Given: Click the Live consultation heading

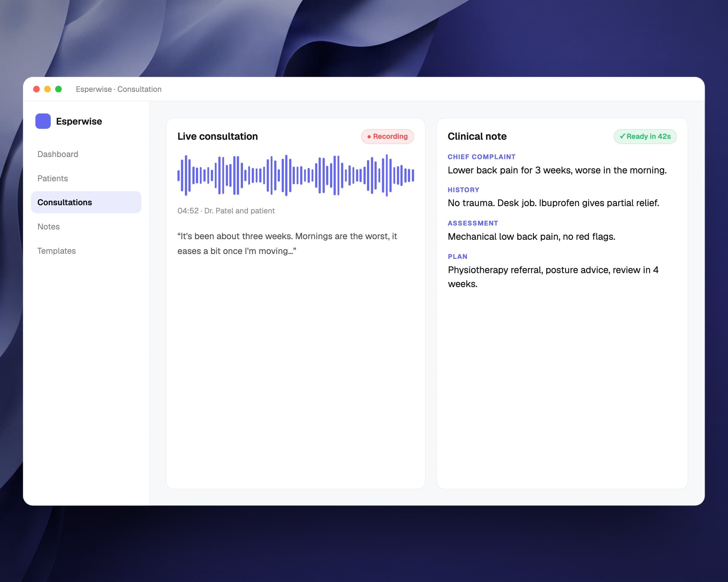Looking at the screenshot, I should pos(217,136).
